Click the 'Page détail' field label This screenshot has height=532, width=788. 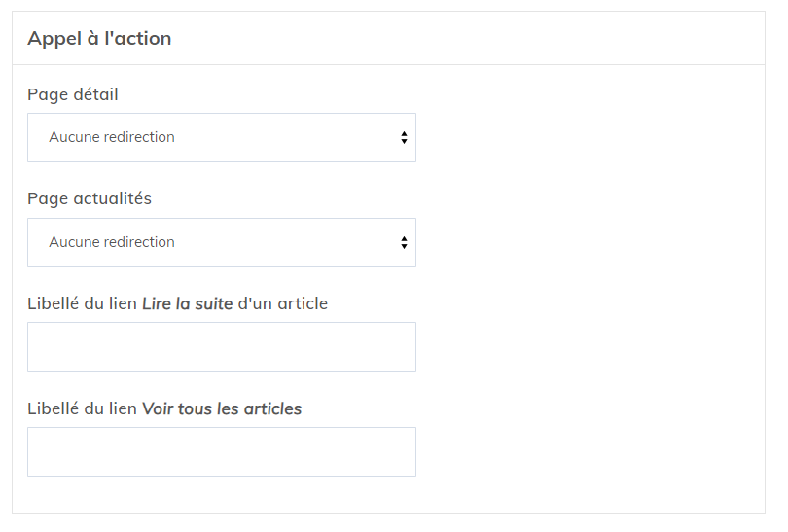pyautogui.click(x=73, y=94)
